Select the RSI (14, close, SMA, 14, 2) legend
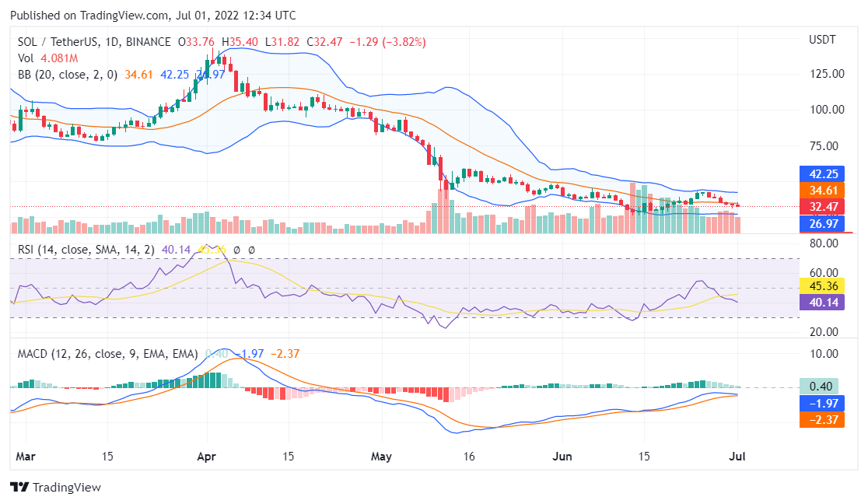Viewport: 868px width, 504px height. pos(86,250)
